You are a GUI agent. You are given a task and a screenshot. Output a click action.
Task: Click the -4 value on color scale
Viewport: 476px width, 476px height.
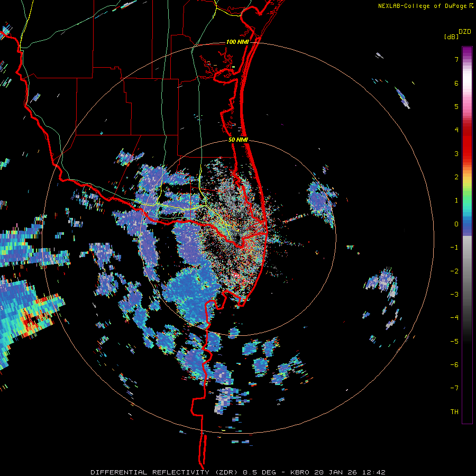coord(454,318)
